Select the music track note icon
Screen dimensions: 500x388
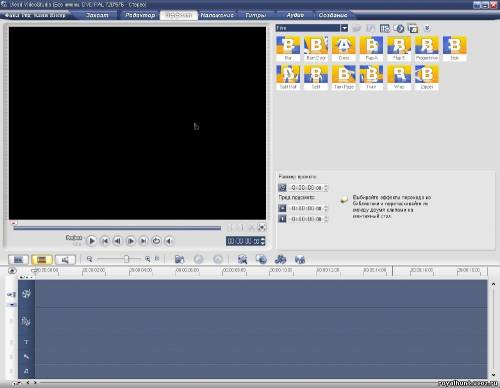(x=26, y=371)
